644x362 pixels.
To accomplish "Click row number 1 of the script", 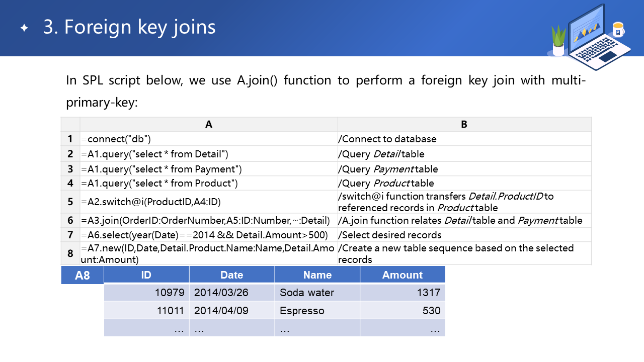I will tap(70, 139).
